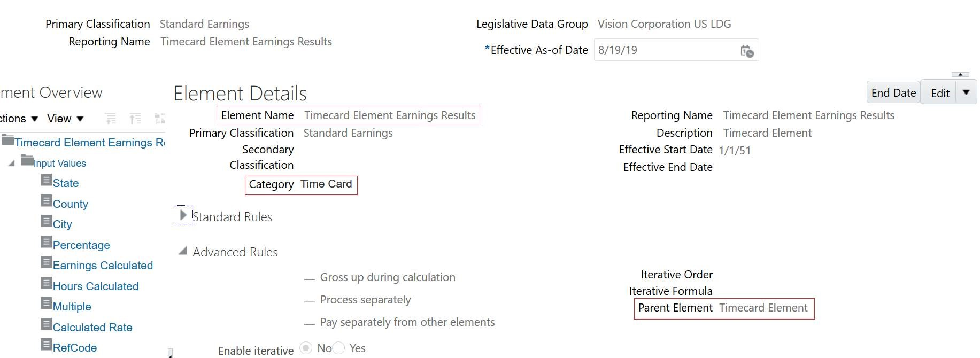Select Yes for Enable iterative
This screenshot has width=980, height=358.
(338, 348)
